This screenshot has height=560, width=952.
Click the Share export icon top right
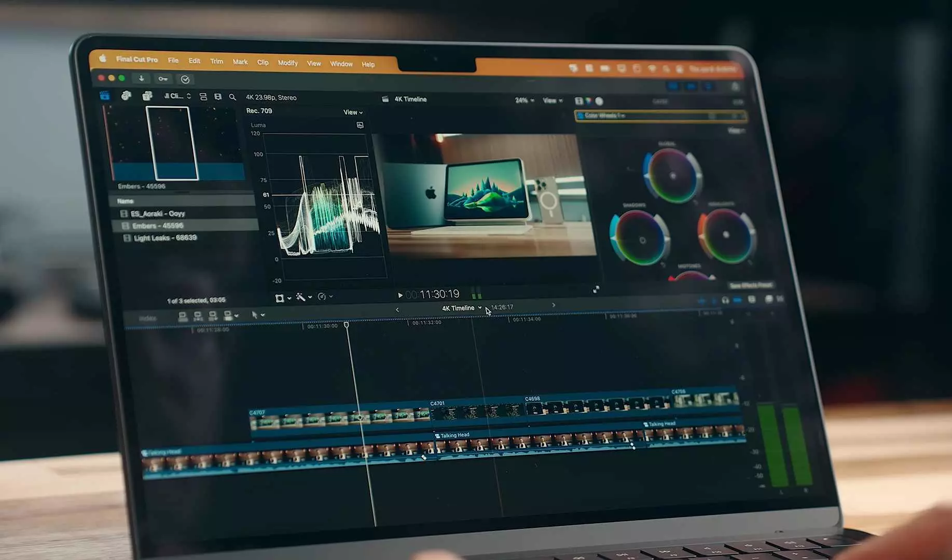(x=735, y=87)
